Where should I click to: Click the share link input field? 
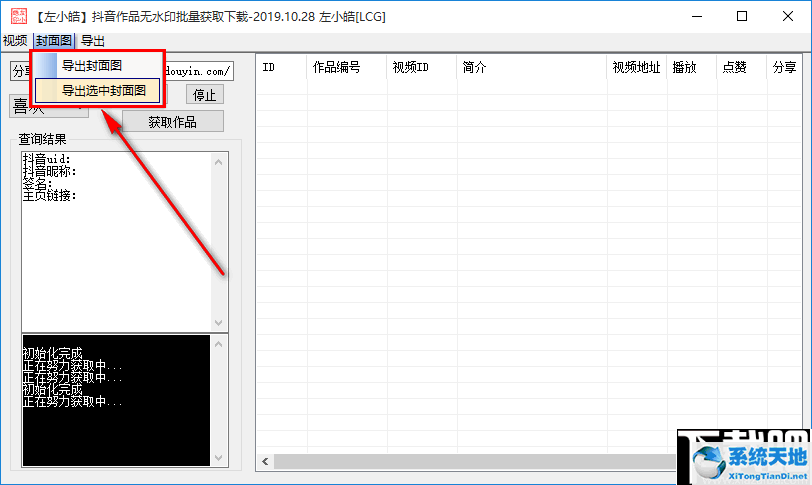click(199, 71)
